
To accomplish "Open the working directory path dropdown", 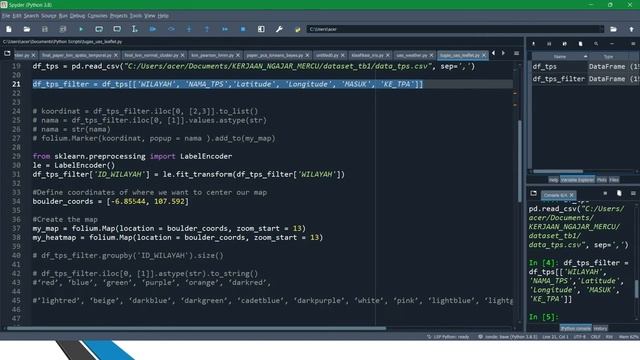I will [601, 29].
